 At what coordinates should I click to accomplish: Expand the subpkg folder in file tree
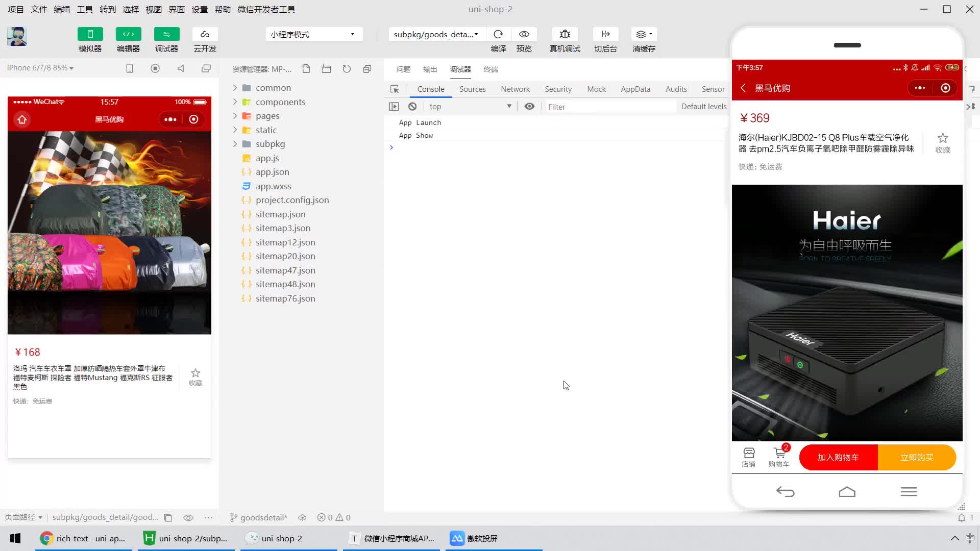point(235,143)
